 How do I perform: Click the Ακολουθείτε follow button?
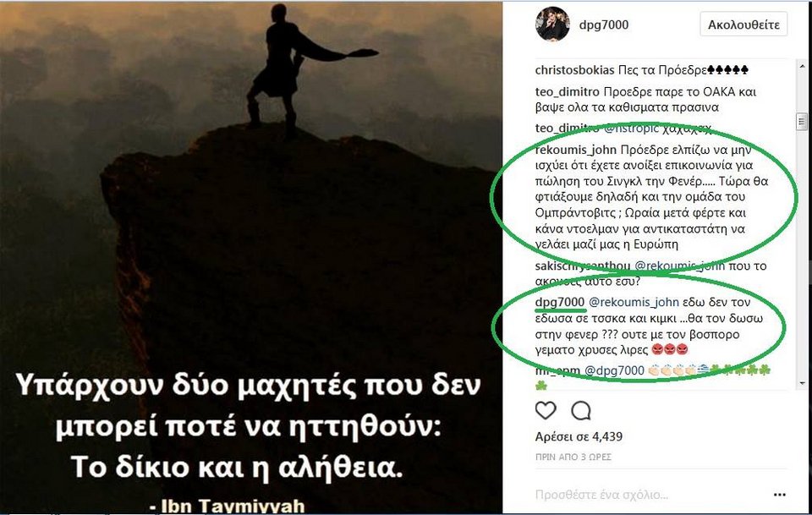click(743, 25)
